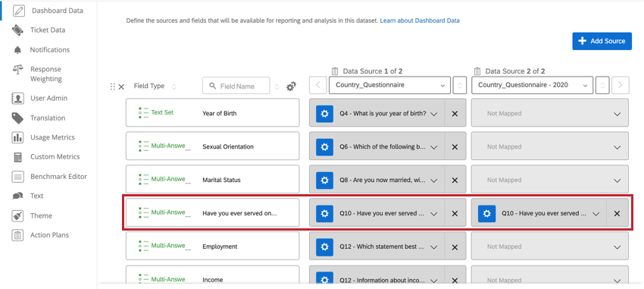The width and height of the screenshot is (644, 289).
Task: Remove Q4 year of birth mapping
Action: (x=455, y=114)
